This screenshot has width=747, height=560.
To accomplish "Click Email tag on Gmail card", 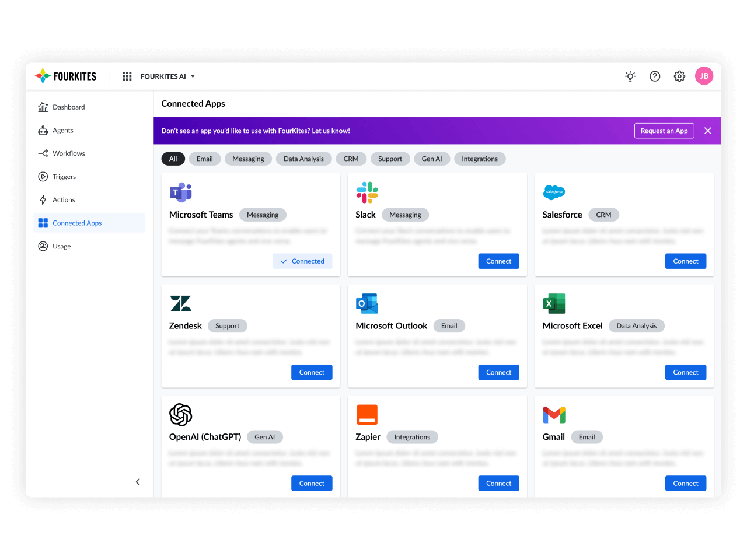I will (x=587, y=437).
